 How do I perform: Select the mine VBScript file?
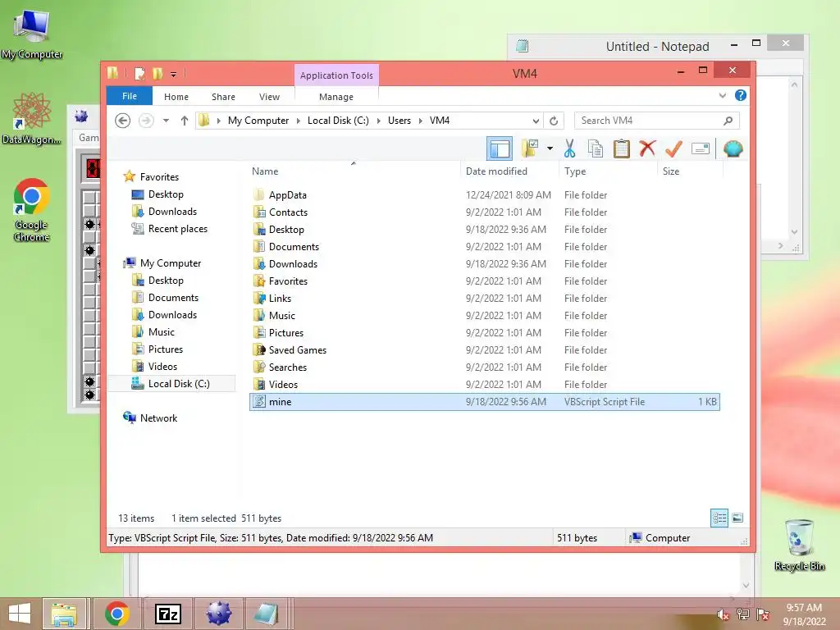pos(484,402)
